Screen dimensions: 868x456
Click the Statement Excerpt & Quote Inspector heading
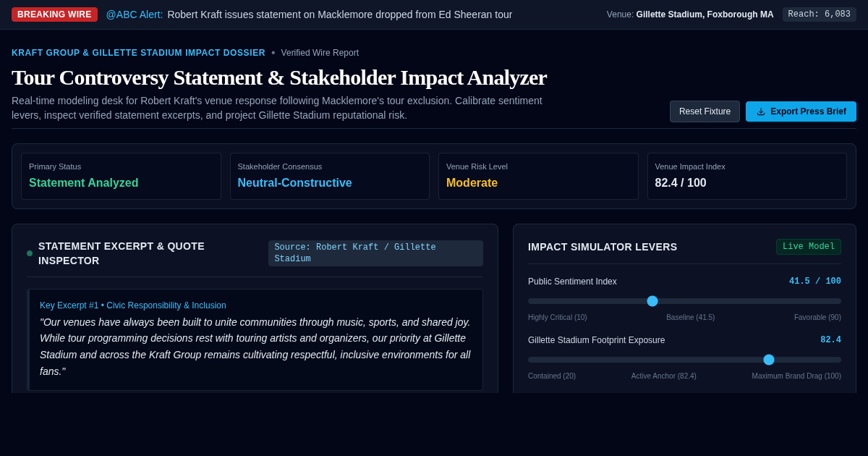(x=122, y=253)
